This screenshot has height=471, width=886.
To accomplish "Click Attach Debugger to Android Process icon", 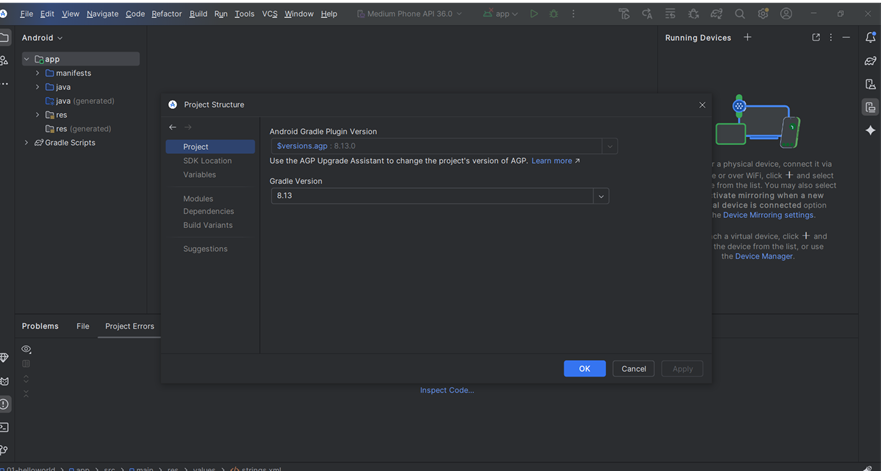I will (x=693, y=14).
